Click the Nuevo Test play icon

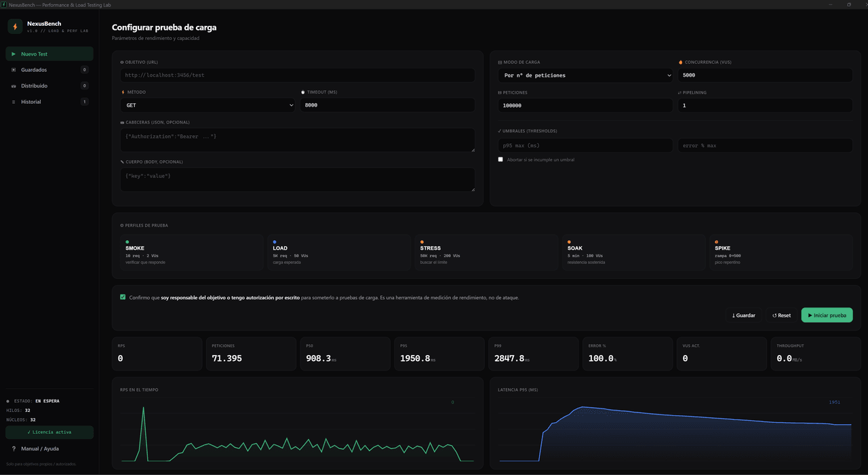14,54
